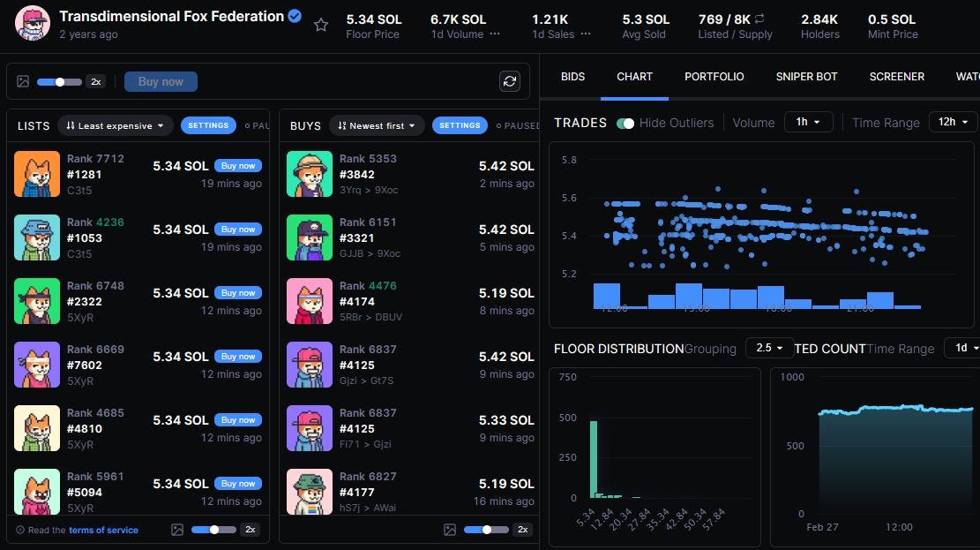Click the 2x zoom button in BUYS footer

click(x=522, y=530)
